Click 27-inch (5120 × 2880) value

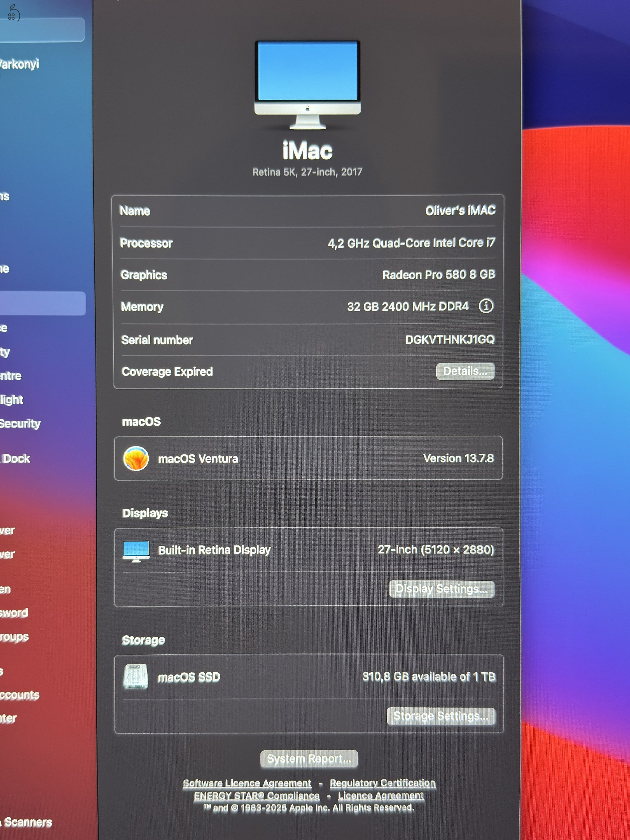436,549
